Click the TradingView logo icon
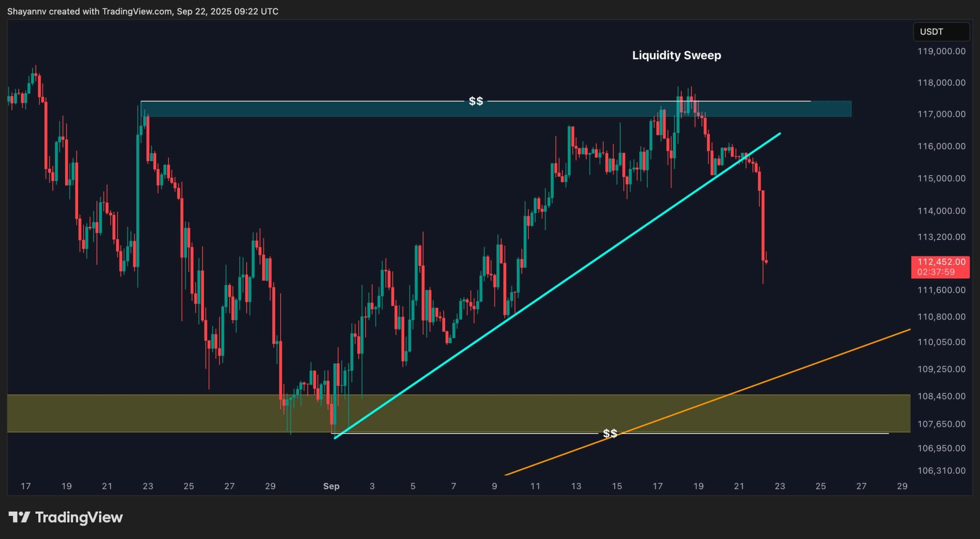 pos(19,517)
